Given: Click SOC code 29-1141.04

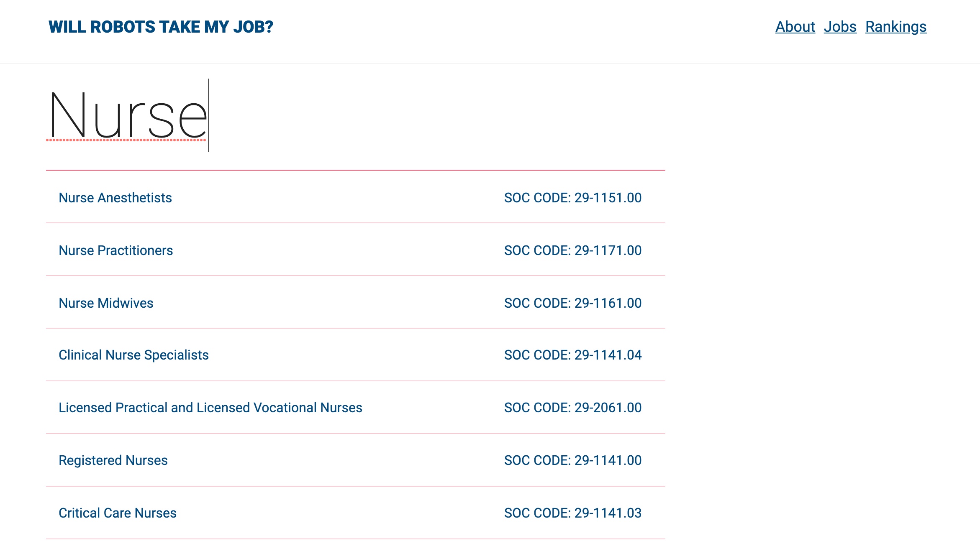Looking at the screenshot, I should coord(572,355).
